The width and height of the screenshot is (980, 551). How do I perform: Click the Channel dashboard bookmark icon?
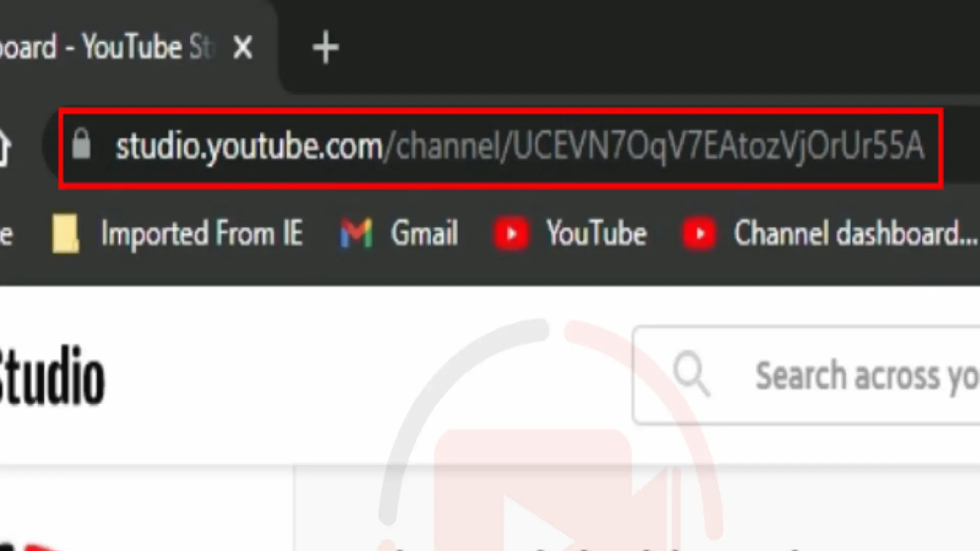pos(699,234)
